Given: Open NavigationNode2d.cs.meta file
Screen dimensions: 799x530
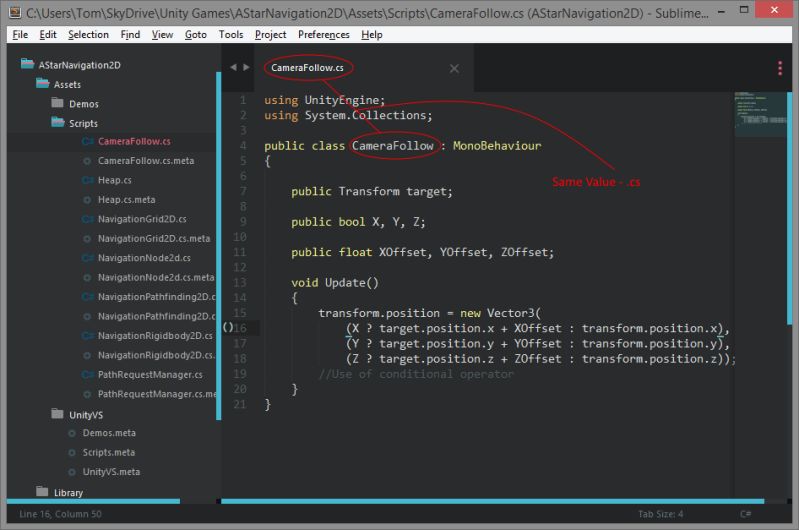Looking at the screenshot, I should (x=156, y=277).
